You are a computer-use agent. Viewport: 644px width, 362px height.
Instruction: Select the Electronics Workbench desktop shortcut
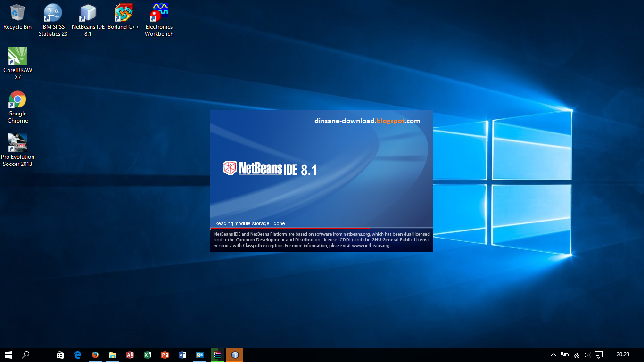159,20
